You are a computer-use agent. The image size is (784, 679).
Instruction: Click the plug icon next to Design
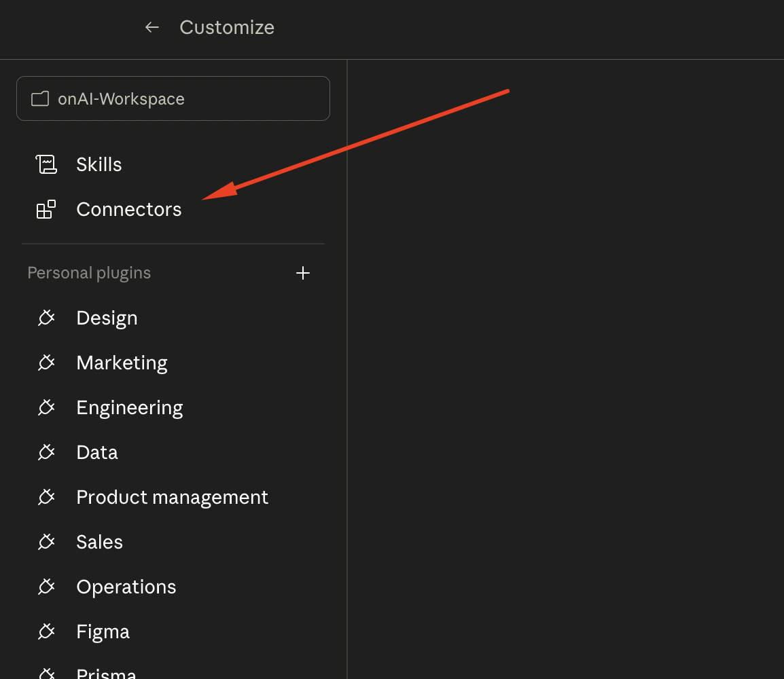tap(46, 318)
